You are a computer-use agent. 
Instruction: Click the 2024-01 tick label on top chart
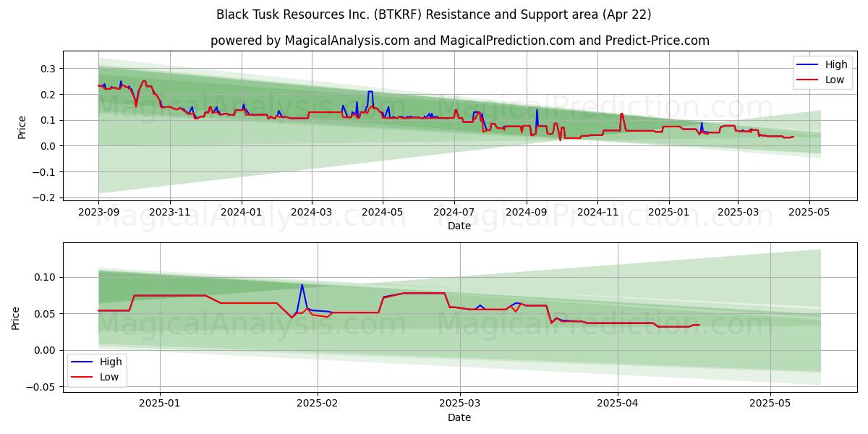pyautogui.click(x=241, y=213)
